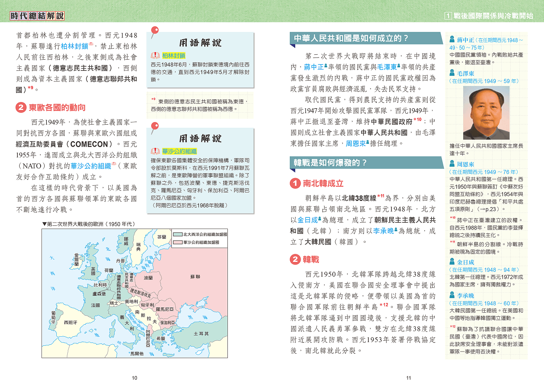This screenshot has width=544, height=392.
Task: Click the red number 2 circle beside 韓戰
Action: (295, 259)
